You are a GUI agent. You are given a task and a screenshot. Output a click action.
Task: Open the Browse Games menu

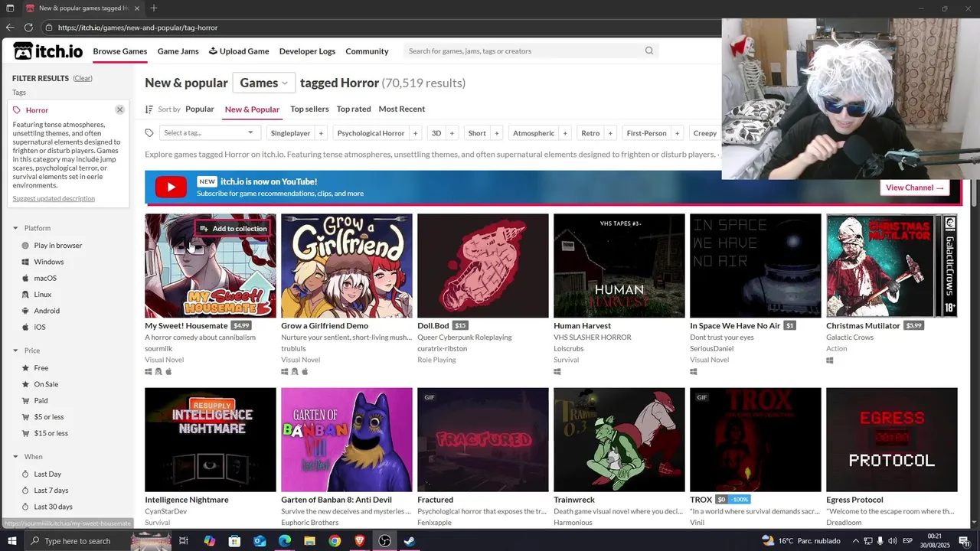120,51
